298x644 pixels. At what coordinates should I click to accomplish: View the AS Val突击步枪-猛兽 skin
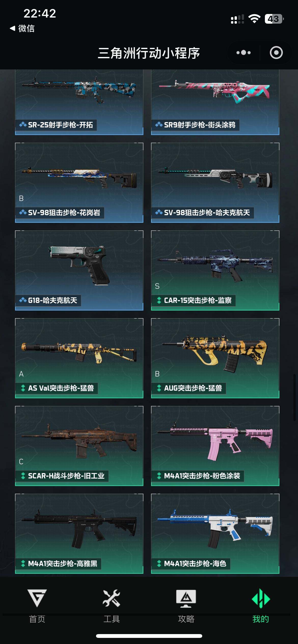pos(79,358)
